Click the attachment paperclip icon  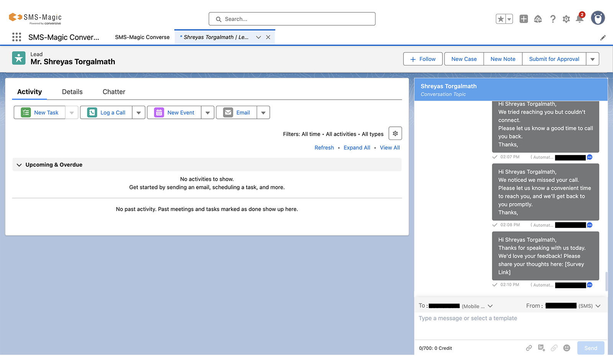(554, 348)
